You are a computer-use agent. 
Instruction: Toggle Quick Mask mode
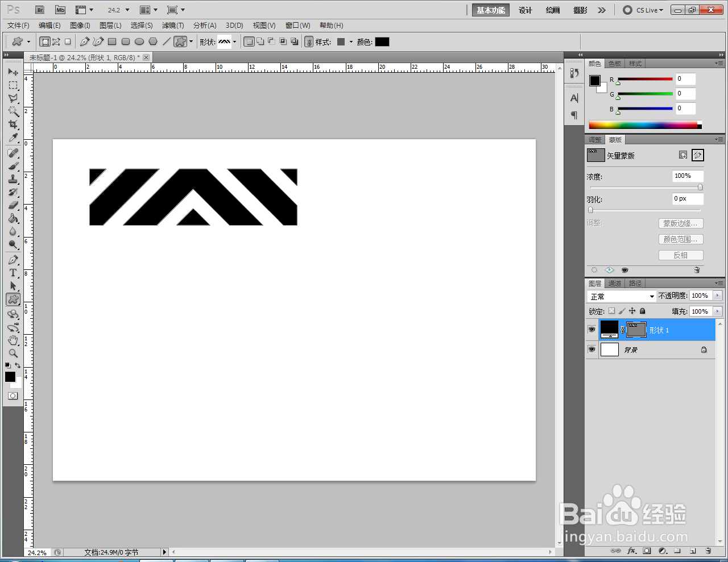[13, 396]
